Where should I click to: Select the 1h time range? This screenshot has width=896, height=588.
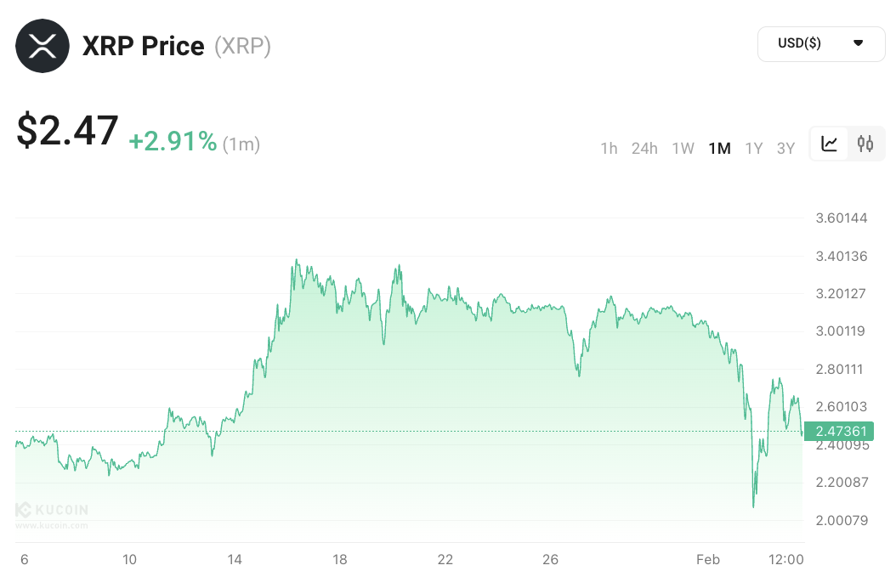tap(609, 149)
